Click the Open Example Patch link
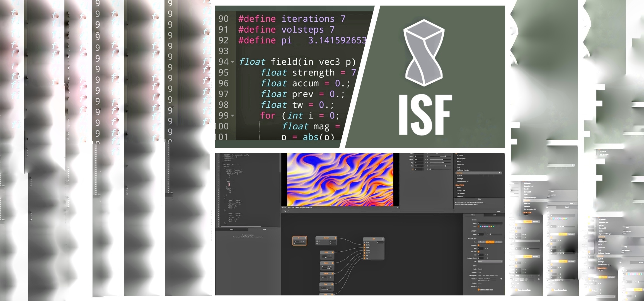Image resolution: width=644 pixels, height=301 pixels. point(487,290)
